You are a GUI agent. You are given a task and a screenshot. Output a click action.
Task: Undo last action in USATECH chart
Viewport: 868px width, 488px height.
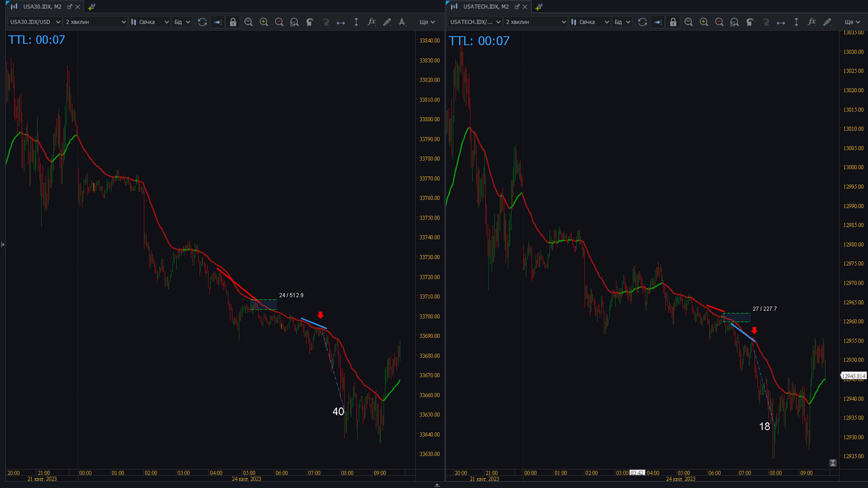point(750,22)
